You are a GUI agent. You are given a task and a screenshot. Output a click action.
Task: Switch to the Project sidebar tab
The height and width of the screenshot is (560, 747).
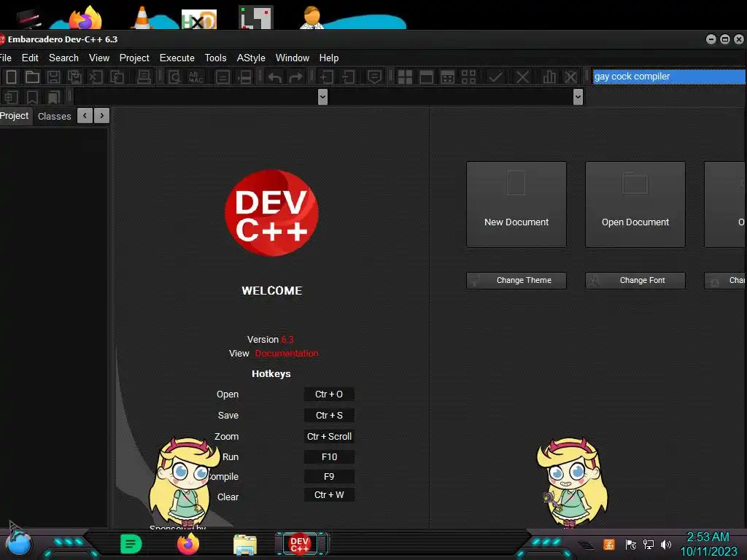15,116
